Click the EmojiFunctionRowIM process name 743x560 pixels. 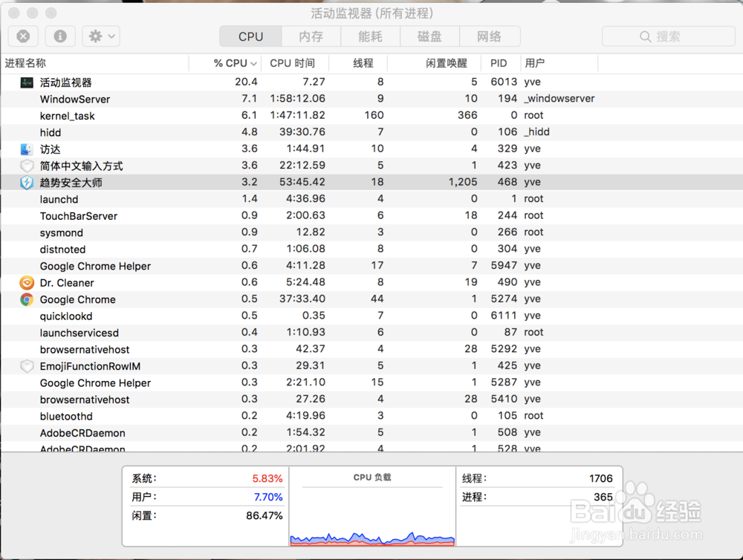(x=90, y=366)
